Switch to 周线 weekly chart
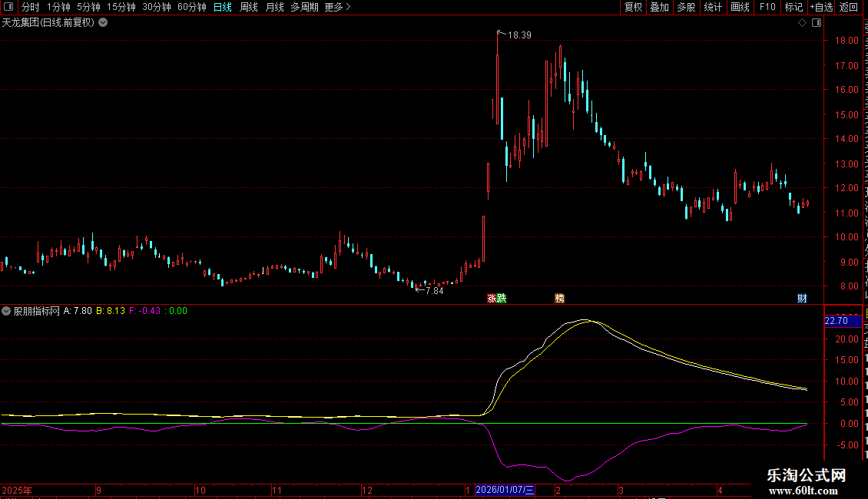868x499 pixels. [x=249, y=7]
